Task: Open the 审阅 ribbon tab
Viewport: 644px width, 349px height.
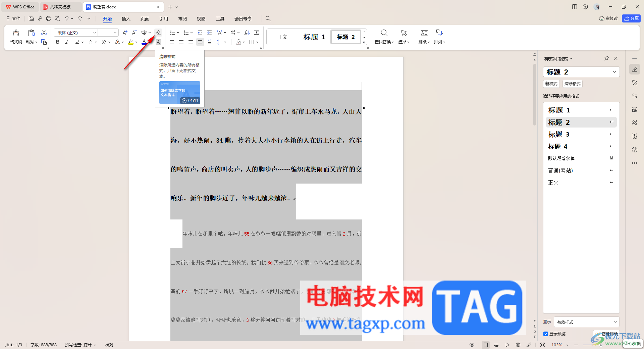Action: pos(182,19)
